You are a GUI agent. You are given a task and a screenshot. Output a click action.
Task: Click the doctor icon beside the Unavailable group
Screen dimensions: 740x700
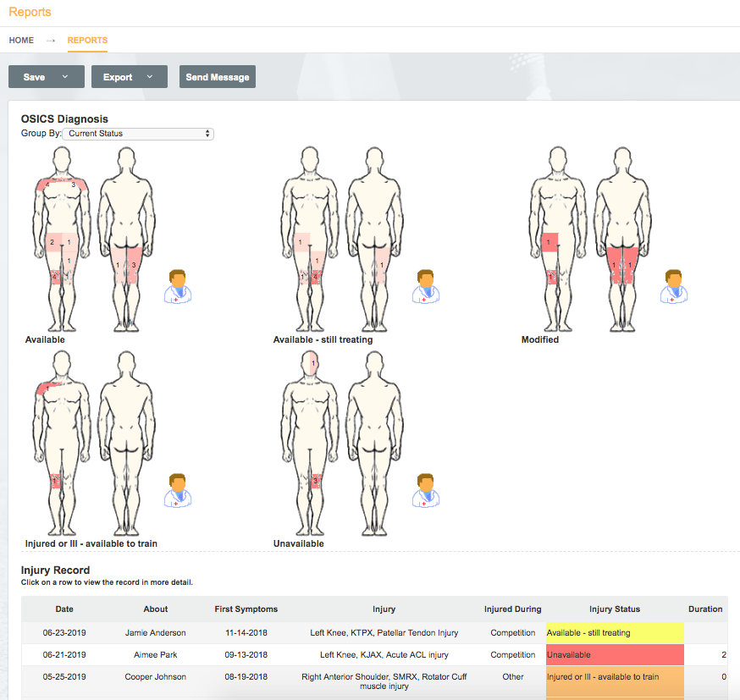425,493
